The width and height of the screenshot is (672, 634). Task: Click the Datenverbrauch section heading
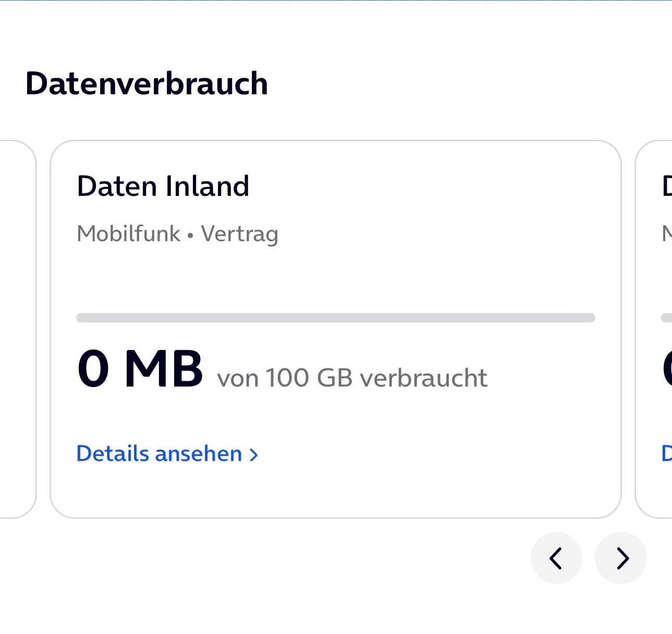pos(146,83)
